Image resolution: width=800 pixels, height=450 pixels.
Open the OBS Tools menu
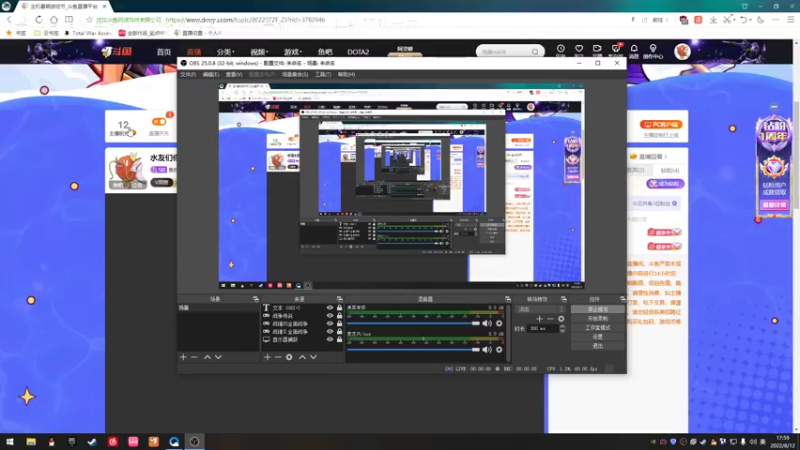[322, 74]
